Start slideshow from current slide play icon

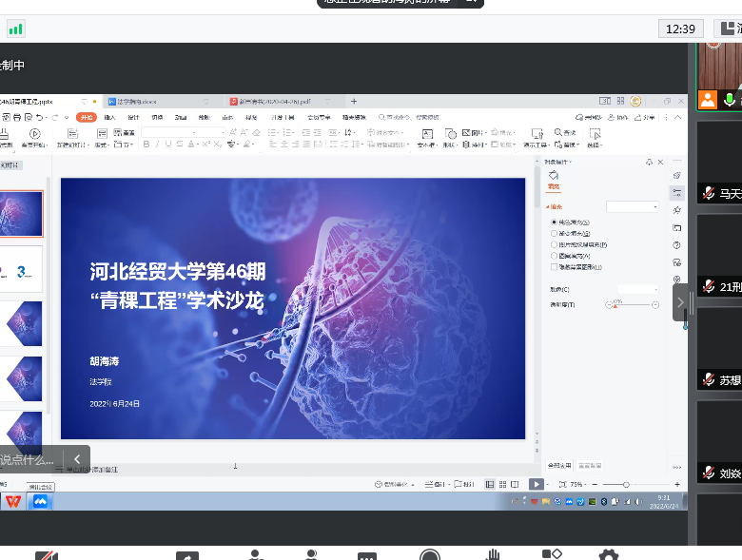pos(34,134)
